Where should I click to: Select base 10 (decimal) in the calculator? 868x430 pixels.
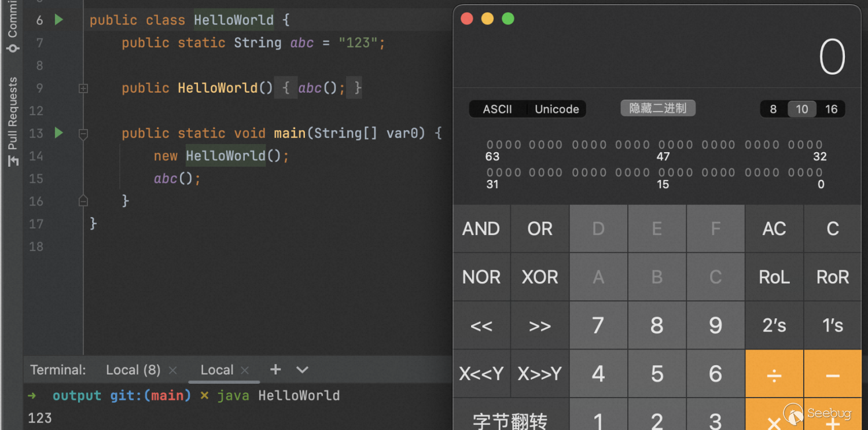(x=802, y=109)
